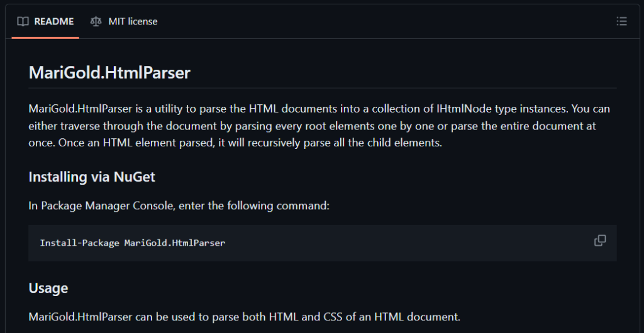Click the word IHtmlNode in the description
Viewport: 644px width, 333px height.
coord(464,109)
